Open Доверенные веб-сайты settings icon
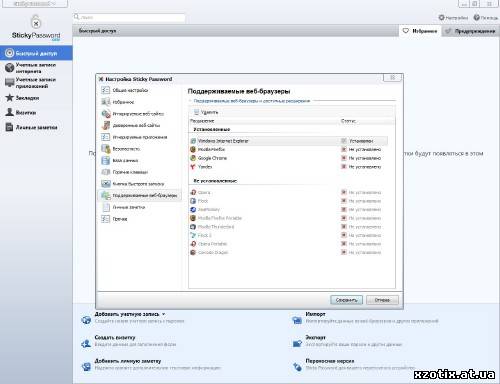Image resolution: width=500 pixels, height=384 pixels. click(106, 125)
